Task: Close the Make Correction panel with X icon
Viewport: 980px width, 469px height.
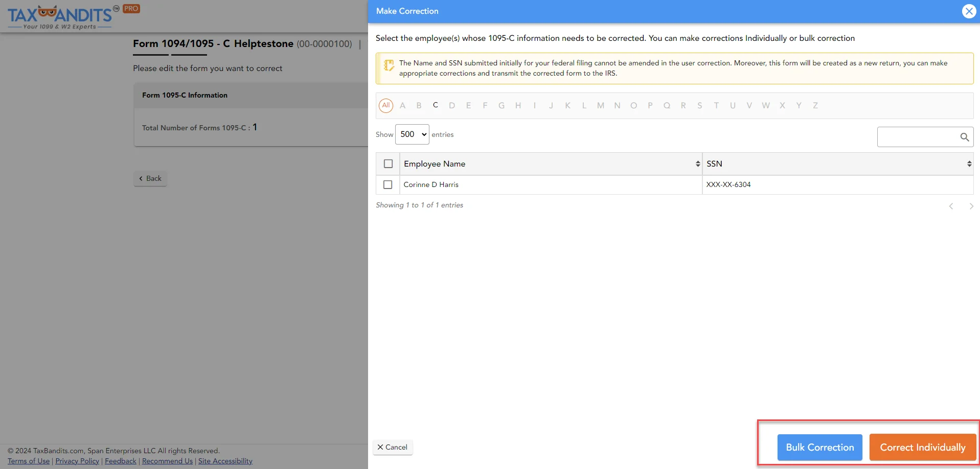Action: click(x=969, y=11)
